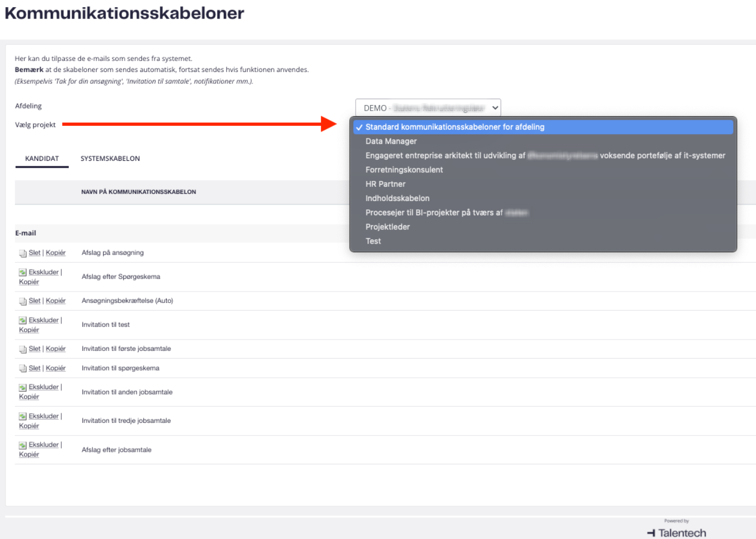Click the Afslag efter jobsamtale template name
Image resolution: width=756 pixels, height=539 pixels.
117,450
